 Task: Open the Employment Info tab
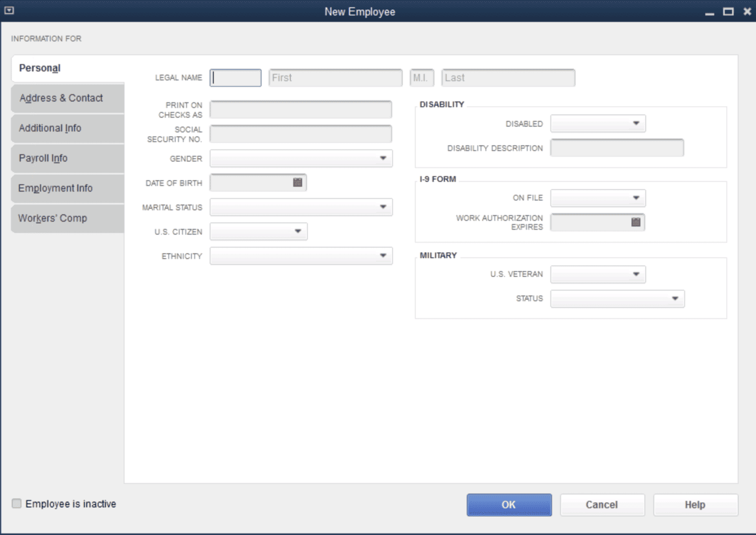[x=56, y=188]
